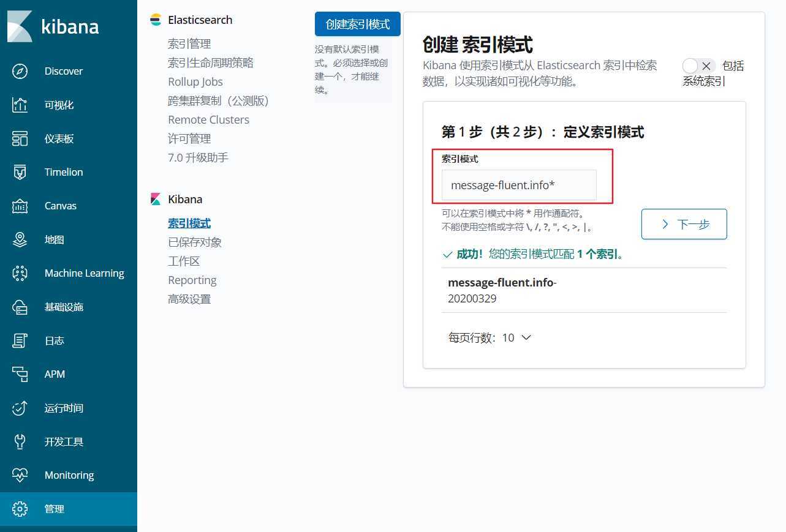The image size is (786, 532).
Task: Open the 日志 logs icon
Action: pyautogui.click(x=20, y=340)
